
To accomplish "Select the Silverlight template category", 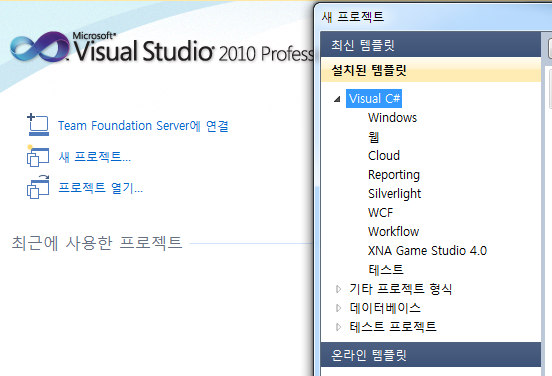I will (395, 194).
